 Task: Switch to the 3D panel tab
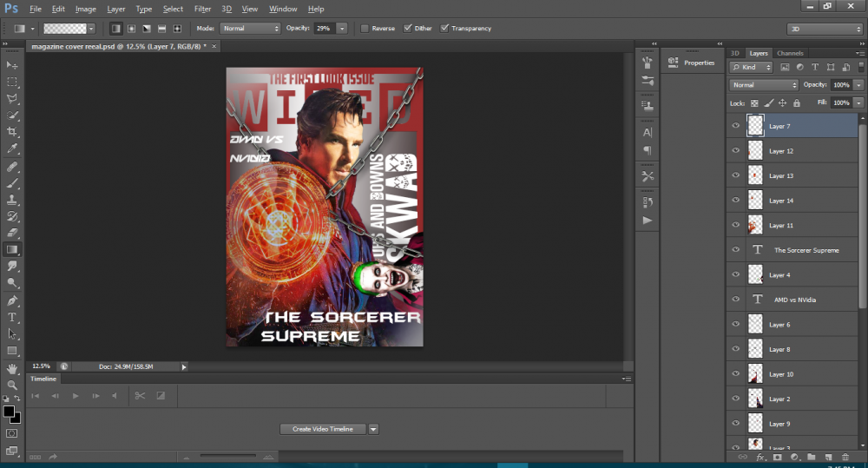[x=735, y=53]
